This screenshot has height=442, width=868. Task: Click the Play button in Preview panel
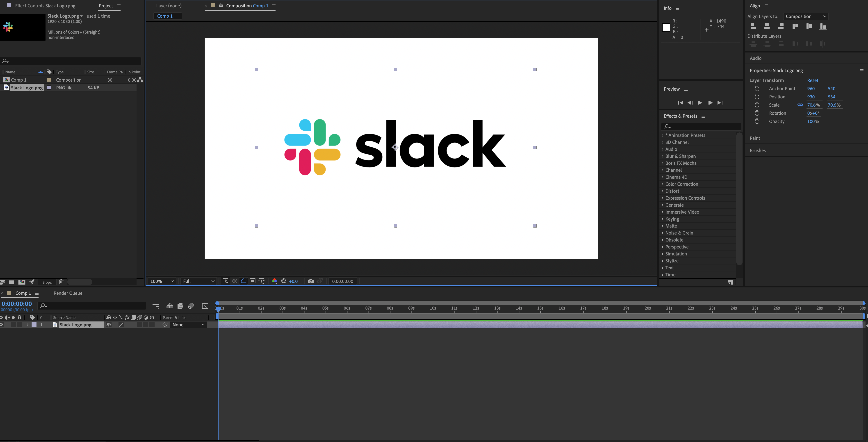pos(700,103)
